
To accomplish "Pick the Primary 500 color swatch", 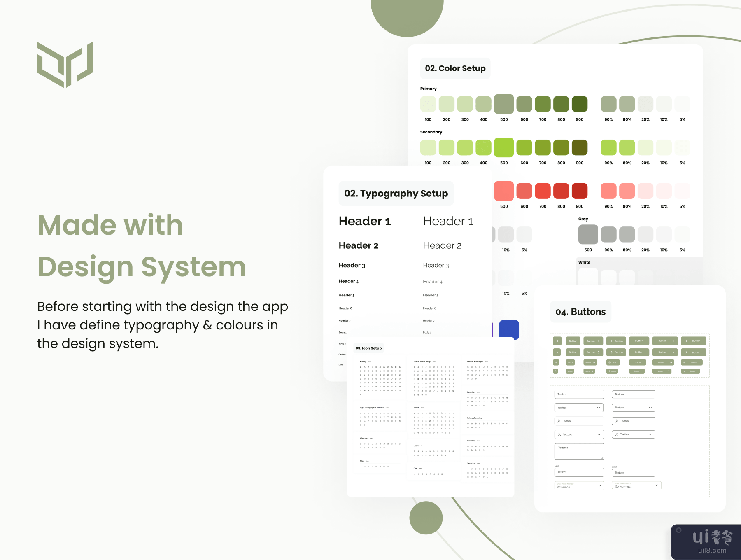I will 503,104.
